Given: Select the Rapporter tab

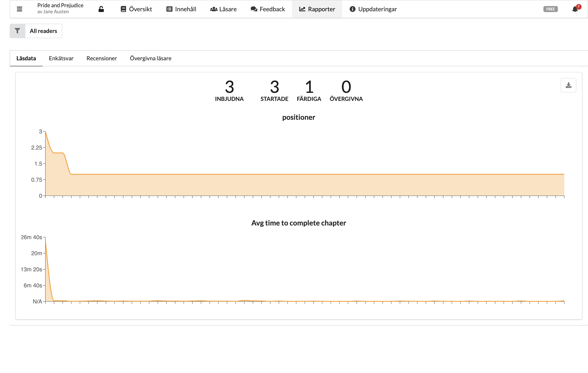Looking at the screenshot, I should tap(317, 9).
